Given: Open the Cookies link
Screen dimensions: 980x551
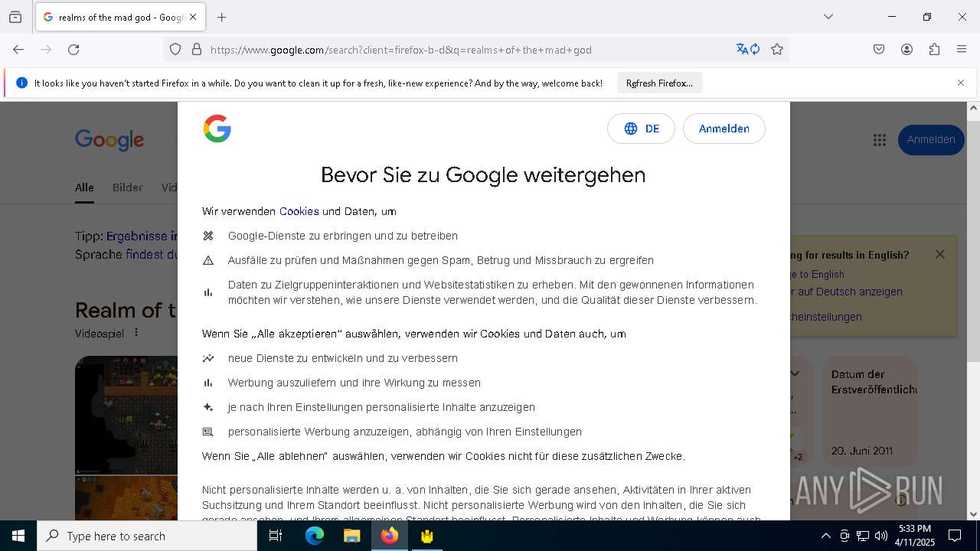Looking at the screenshot, I should tap(299, 211).
